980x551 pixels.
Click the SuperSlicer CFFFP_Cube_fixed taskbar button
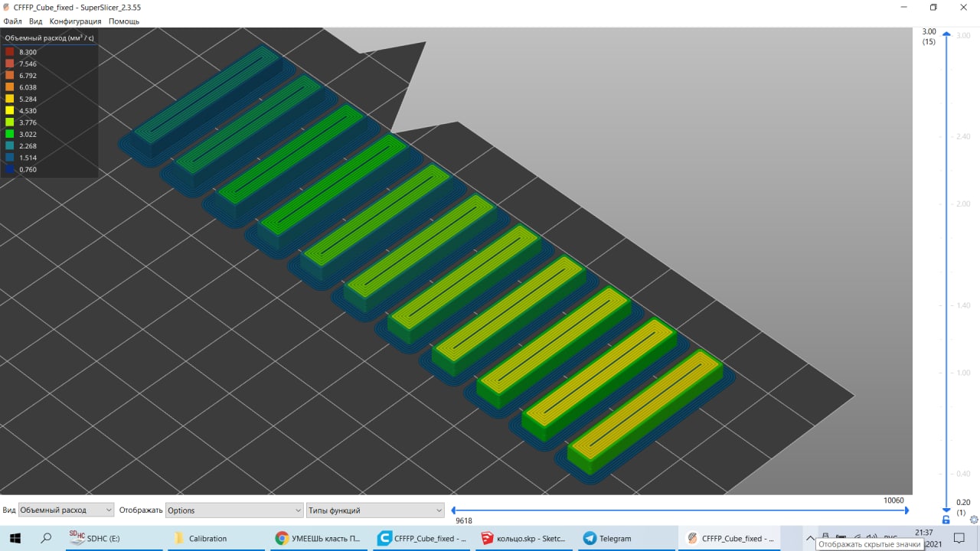[x=729, y=538]
